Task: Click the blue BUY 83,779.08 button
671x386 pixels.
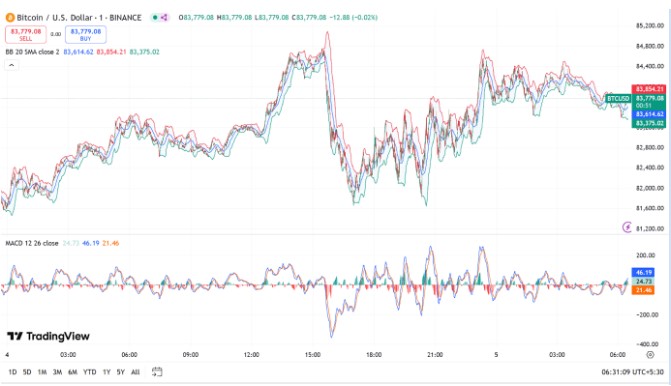Action: (86, 35)
